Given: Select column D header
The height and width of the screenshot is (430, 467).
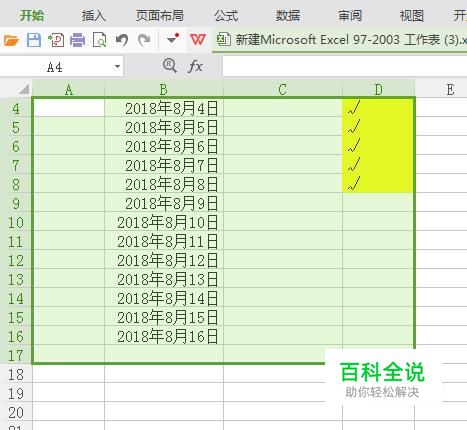Looking at the screenshot, I should (378, 89).
